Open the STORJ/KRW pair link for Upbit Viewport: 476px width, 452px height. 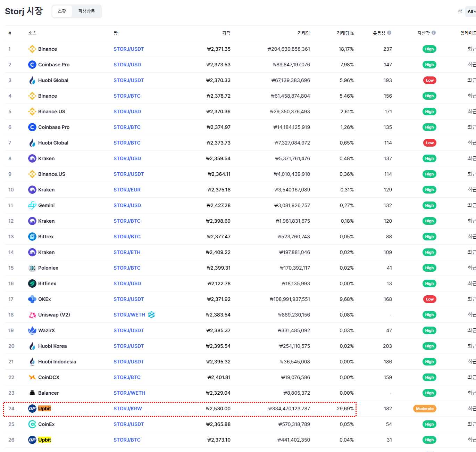pyautogui.click(x=128, y=409)
